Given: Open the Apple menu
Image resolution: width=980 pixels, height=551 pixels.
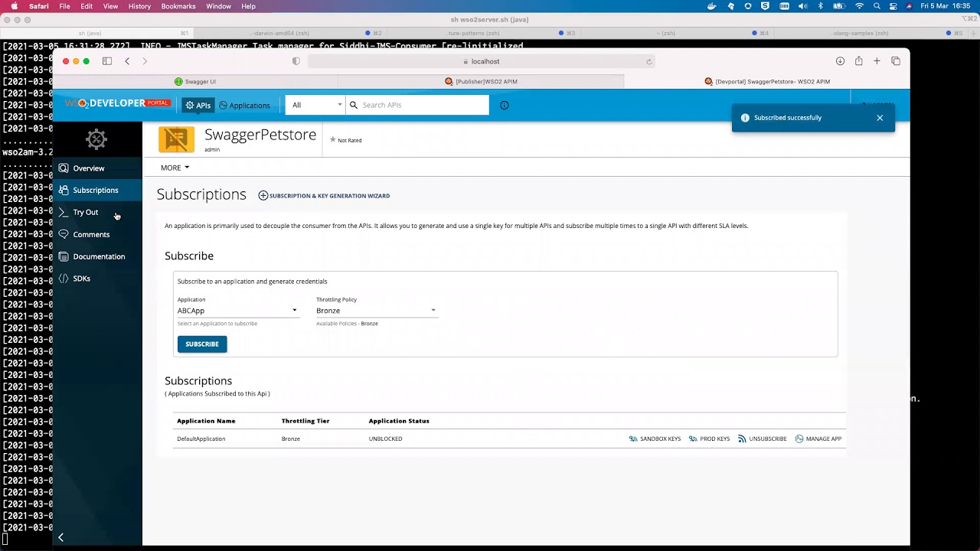Looking at the screenshot, I should pyautogui.click(x=14, y=6).
